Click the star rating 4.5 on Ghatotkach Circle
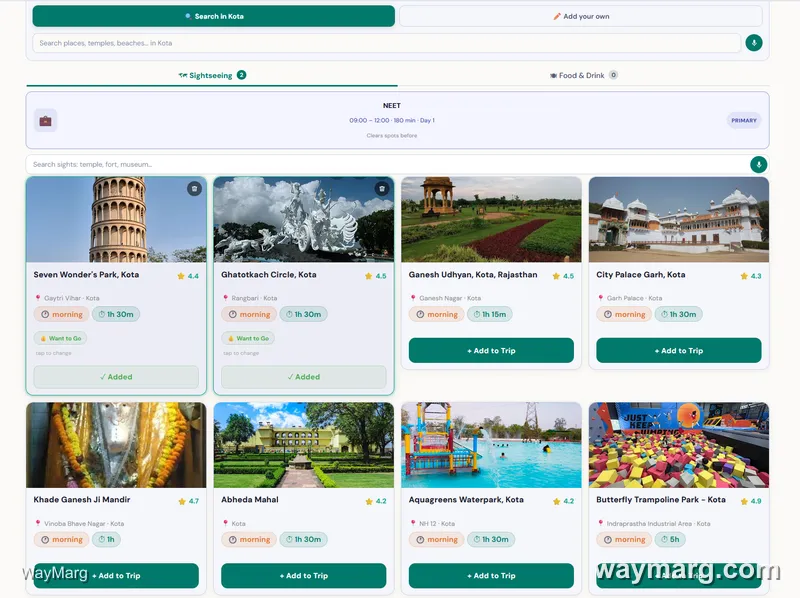Viewport: 800px width, 598px height. tap(376, 276)
